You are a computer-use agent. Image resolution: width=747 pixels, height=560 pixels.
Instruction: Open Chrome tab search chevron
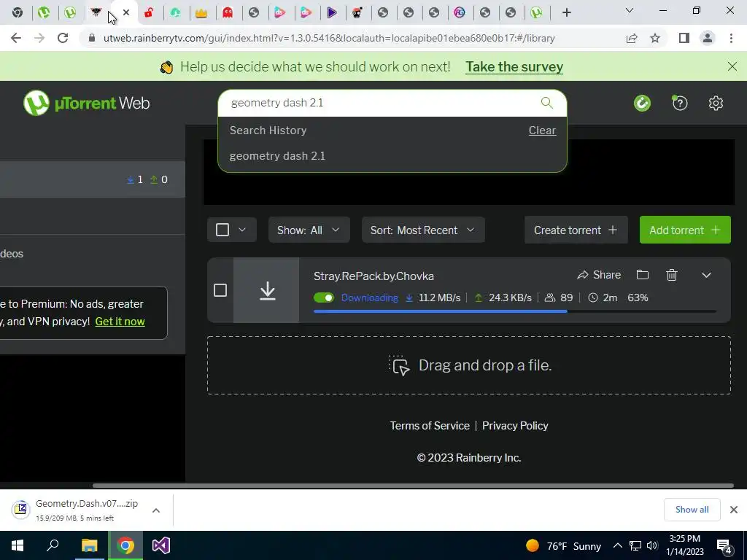[x=630, y=10]
